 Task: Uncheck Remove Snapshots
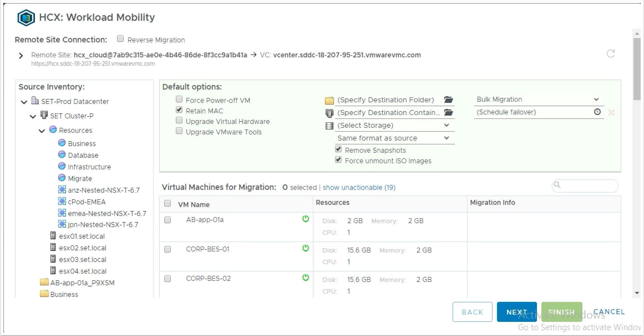point(338,149)
